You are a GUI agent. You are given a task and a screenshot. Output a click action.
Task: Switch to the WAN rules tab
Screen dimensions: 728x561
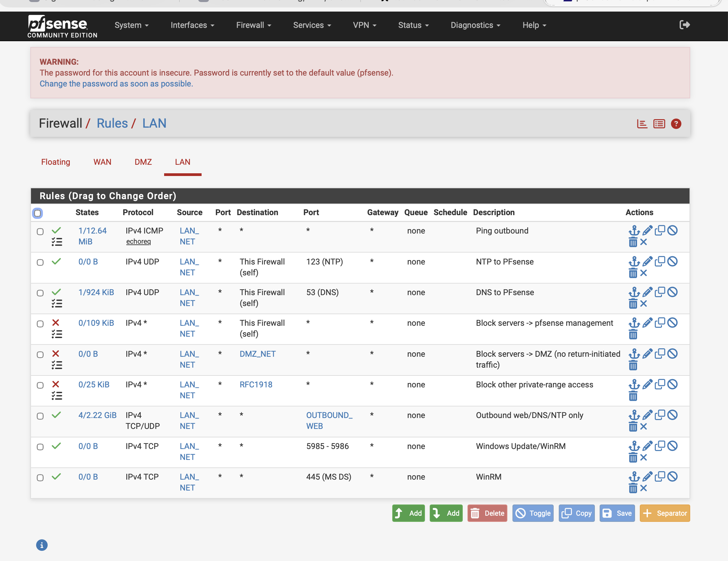[102, 162]
